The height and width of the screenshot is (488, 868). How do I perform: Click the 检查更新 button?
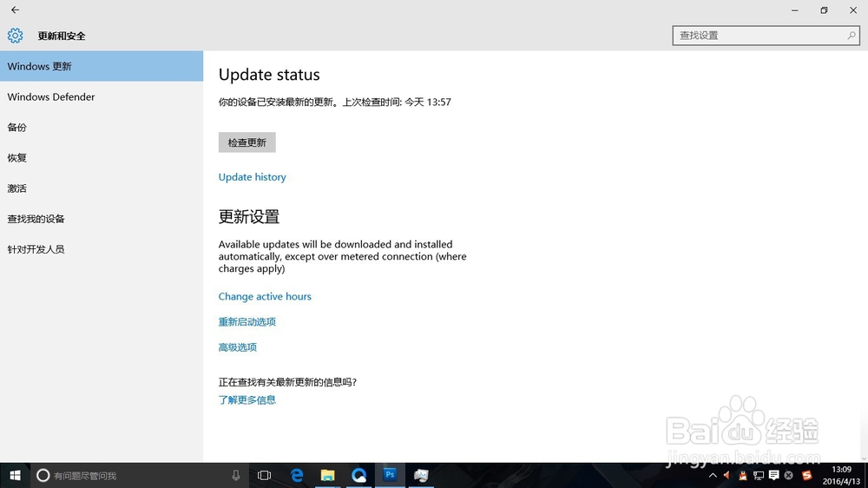point(247,142)
